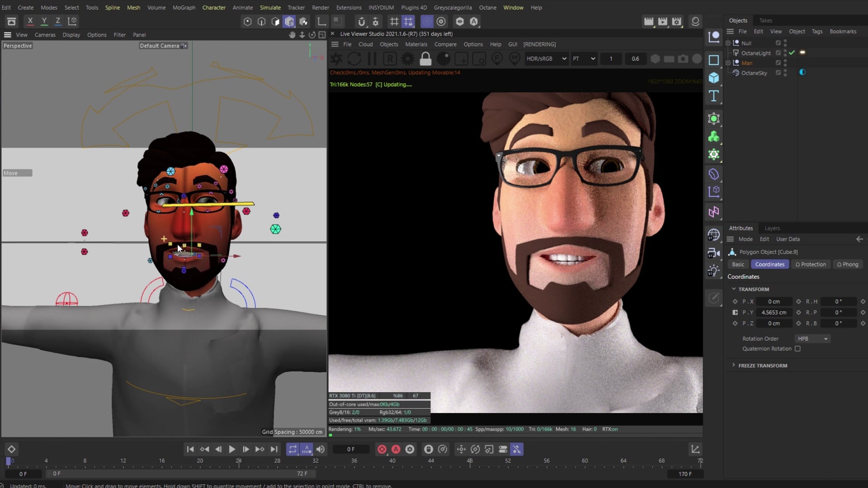
Task: Select the Text tool in the right toolbar
Action: [x=713, y=96]
